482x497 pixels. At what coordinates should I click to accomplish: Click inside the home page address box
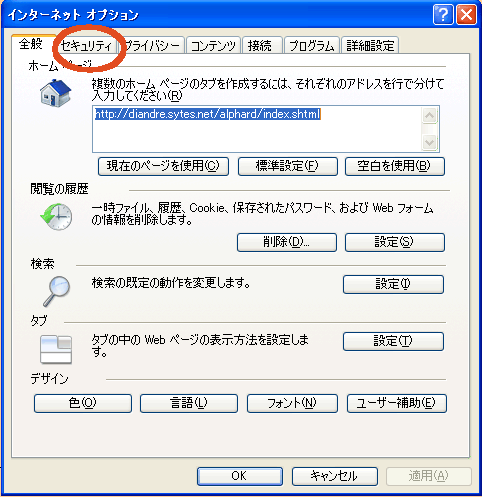click(x=266, y=129)
